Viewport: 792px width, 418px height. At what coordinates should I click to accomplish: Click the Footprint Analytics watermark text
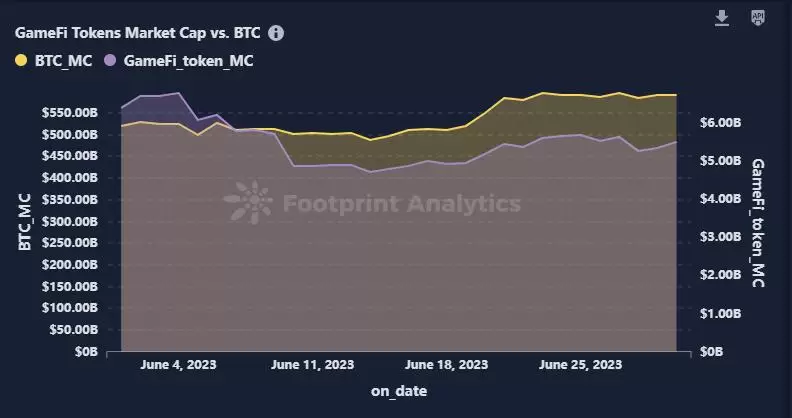click(402, 204)
